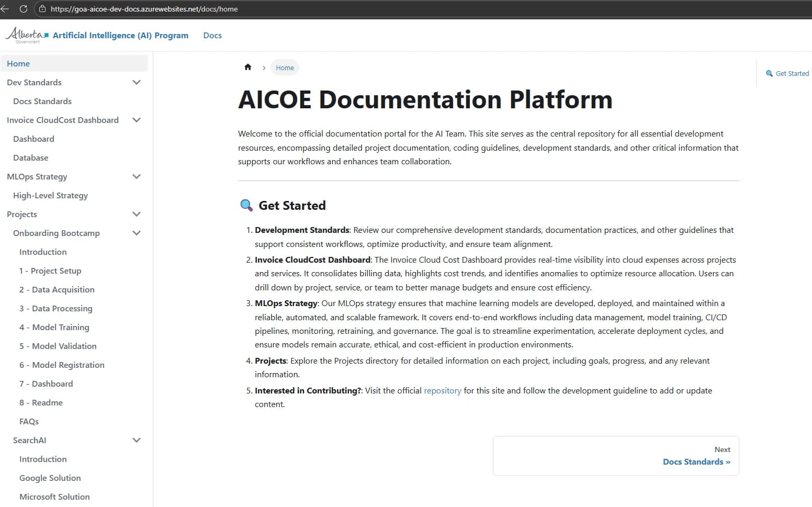The image size is (812, 507).
Task: Expand the Dev Standards section
Action: [137, 82]
